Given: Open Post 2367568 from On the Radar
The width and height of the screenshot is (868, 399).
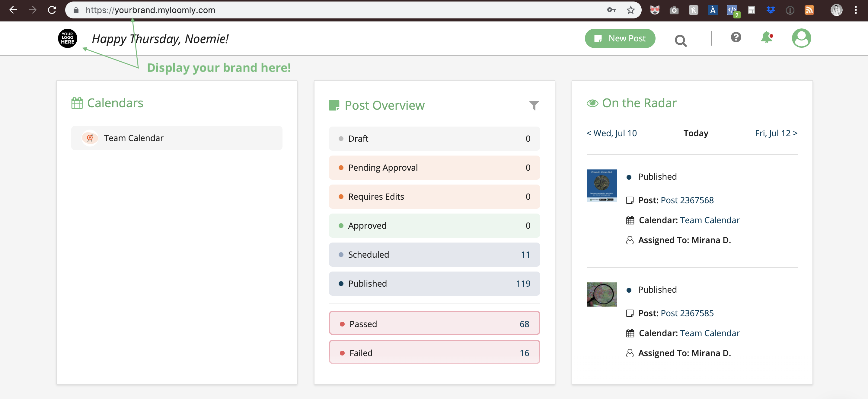Looking at the screenshot, I should (687, 200).
